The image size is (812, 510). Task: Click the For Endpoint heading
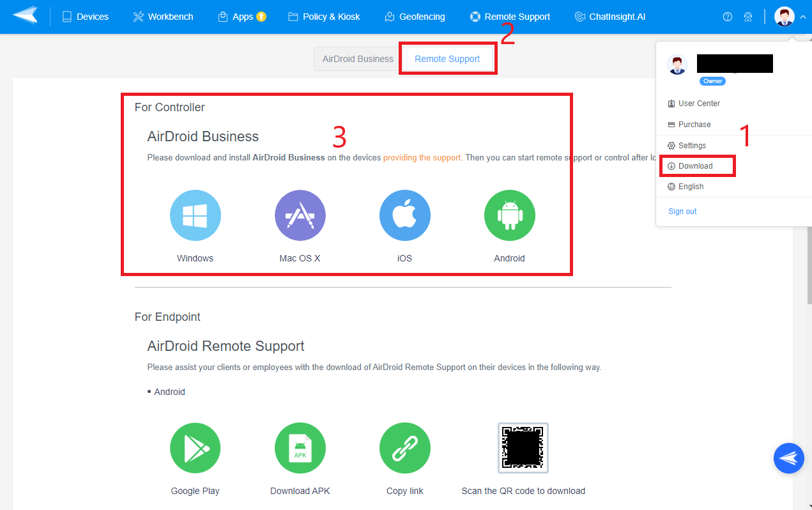pos(167,317)
